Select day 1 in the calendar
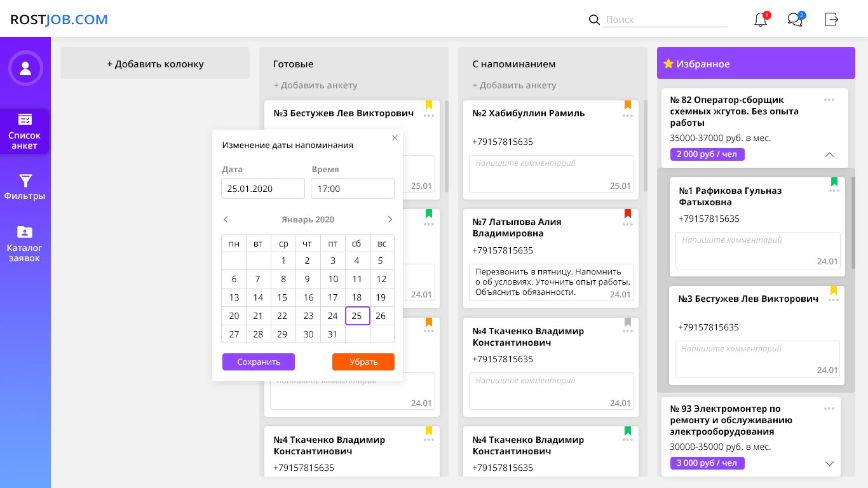 pyautogui.click(x=283, y=261)
